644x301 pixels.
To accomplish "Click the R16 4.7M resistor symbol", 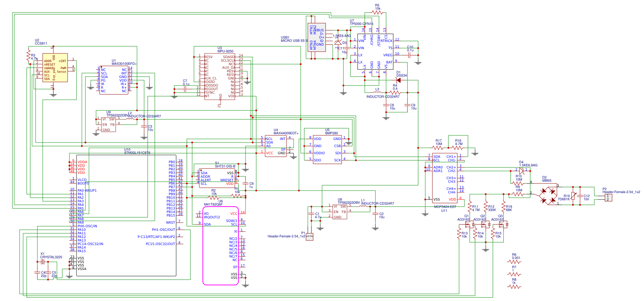I will point(457,148).
